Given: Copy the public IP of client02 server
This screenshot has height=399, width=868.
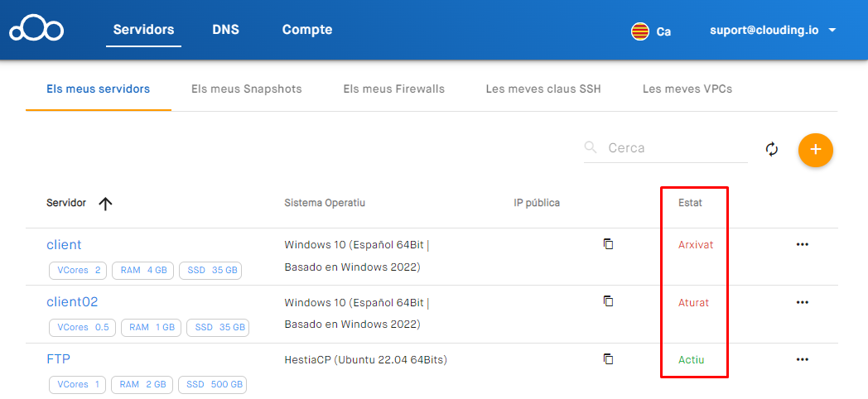Looking at the screenshot, I should coord(608,301).
